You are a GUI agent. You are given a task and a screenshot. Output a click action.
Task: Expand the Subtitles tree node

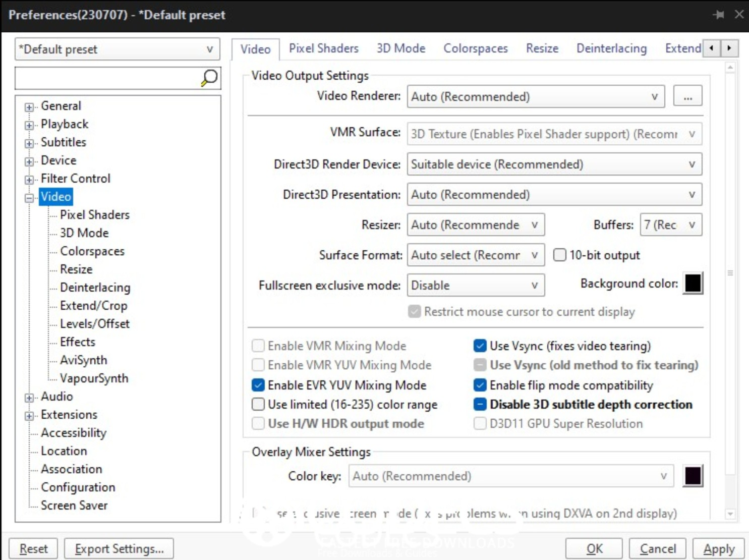(x=29, y=143)
